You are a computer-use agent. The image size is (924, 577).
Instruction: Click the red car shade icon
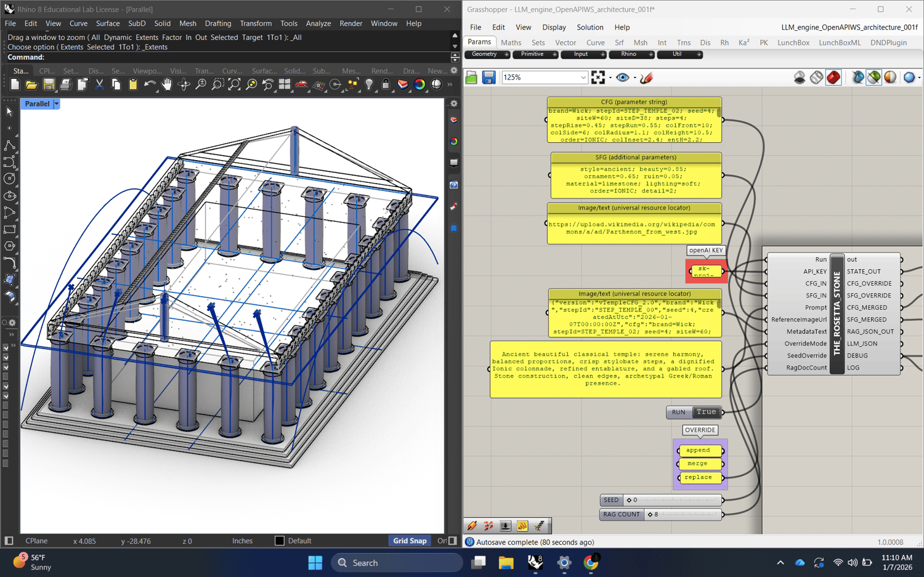coord(301,85)
